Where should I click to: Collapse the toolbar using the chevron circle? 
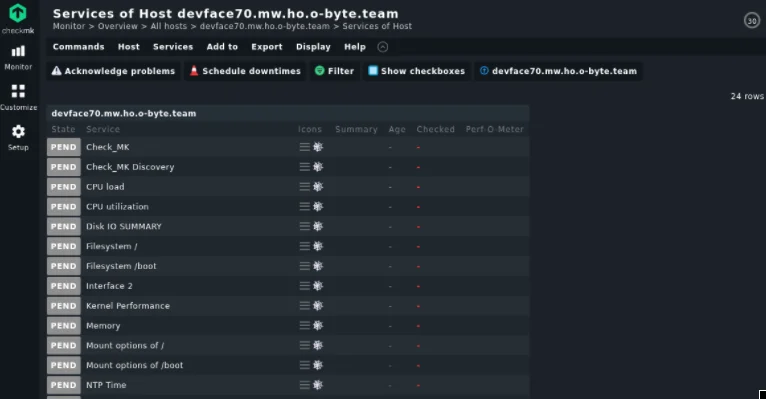[383, 47]
